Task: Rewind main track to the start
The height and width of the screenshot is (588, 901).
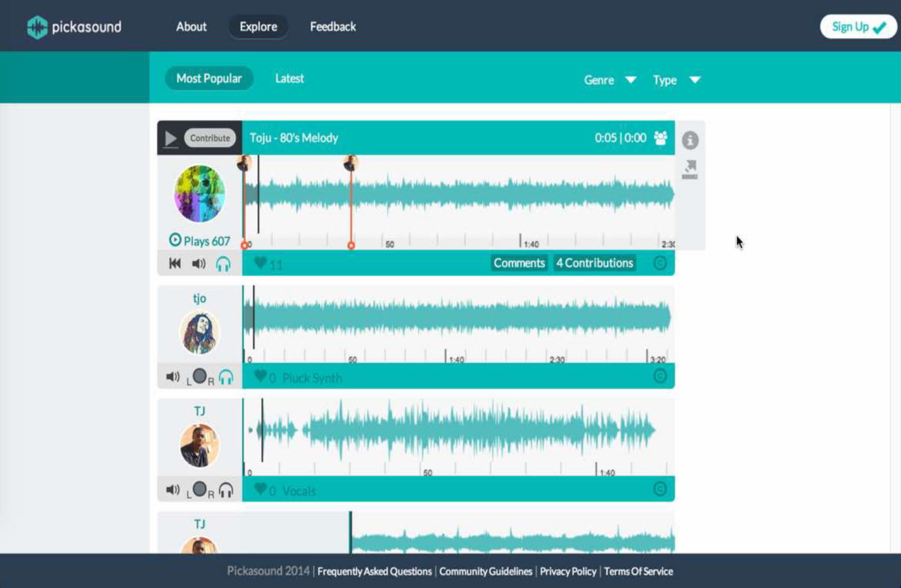Action: pyautogui.click(x=175, y=264)
